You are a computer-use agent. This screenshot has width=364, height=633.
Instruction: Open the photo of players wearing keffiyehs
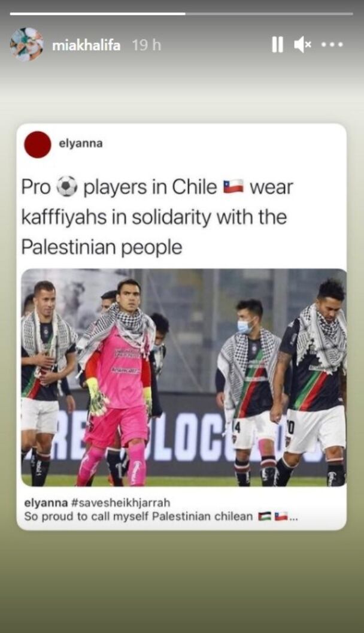(184, 377)
